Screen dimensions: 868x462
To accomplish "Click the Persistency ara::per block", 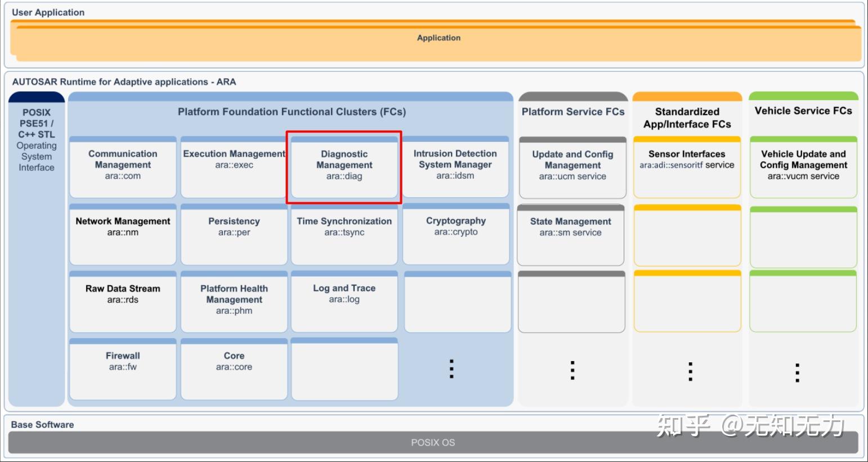I will (234, 234).
